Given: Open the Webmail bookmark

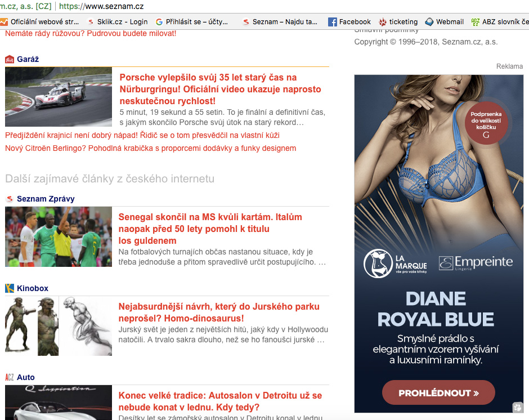Looking at the screenshot, I should click(444, 21).
